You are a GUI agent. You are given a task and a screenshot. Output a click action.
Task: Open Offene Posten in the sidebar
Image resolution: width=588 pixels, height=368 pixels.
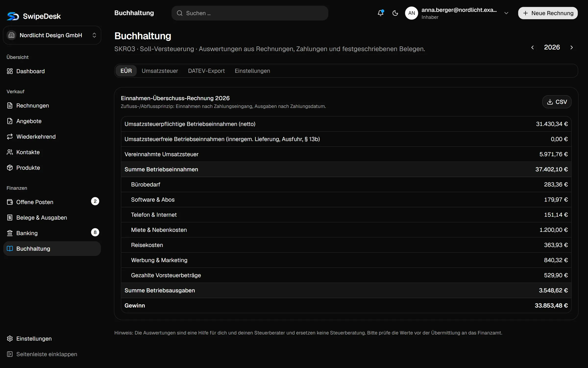[x=52, y=202]
